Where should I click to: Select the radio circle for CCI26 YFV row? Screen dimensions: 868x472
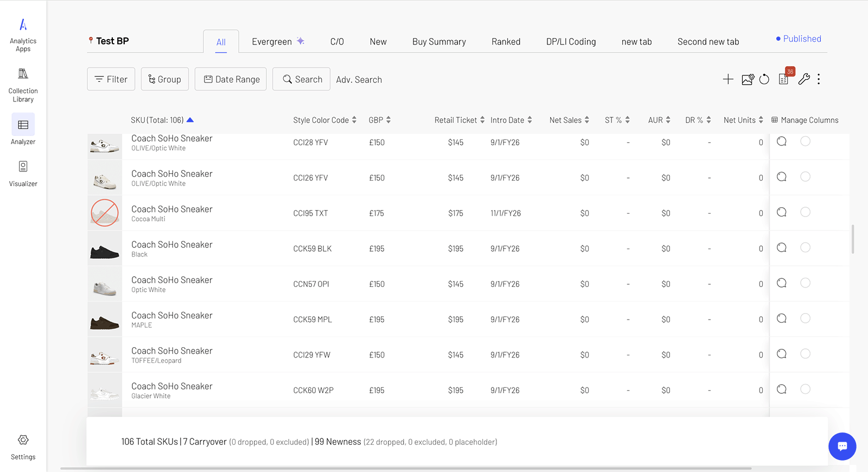coord(806,176)
